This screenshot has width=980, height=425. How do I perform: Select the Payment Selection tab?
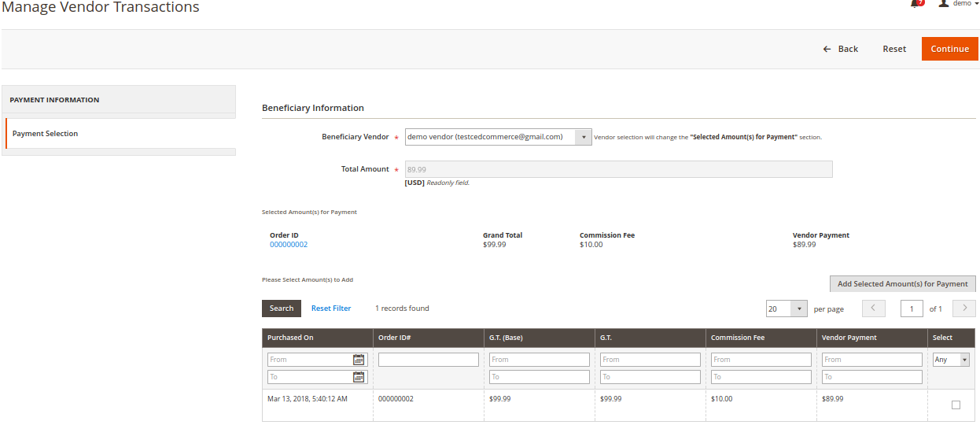click(46, 134)
